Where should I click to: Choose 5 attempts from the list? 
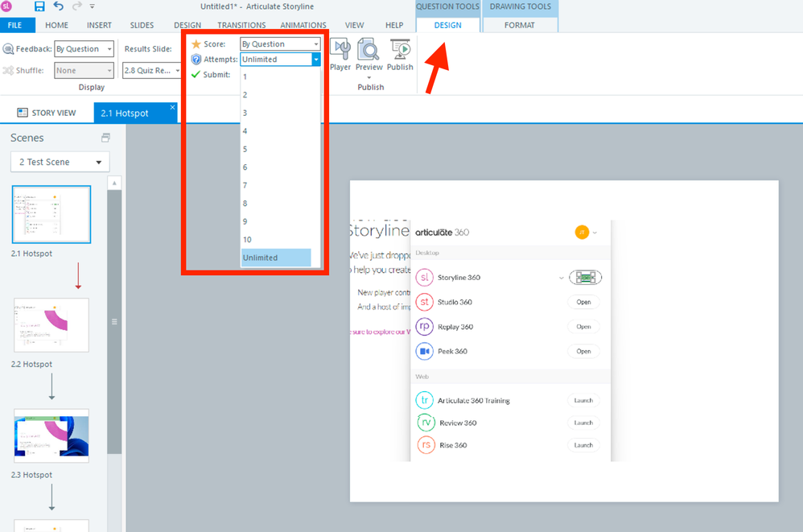[x=276, y=149]
